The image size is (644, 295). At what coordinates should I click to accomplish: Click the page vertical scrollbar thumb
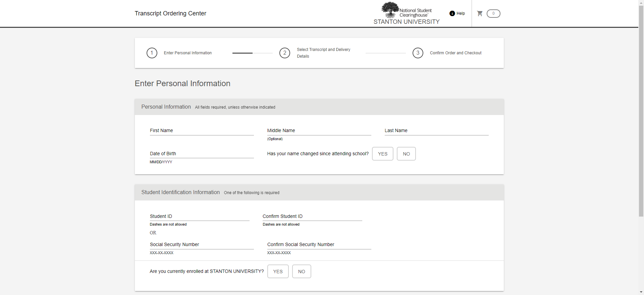click(641, 111)
